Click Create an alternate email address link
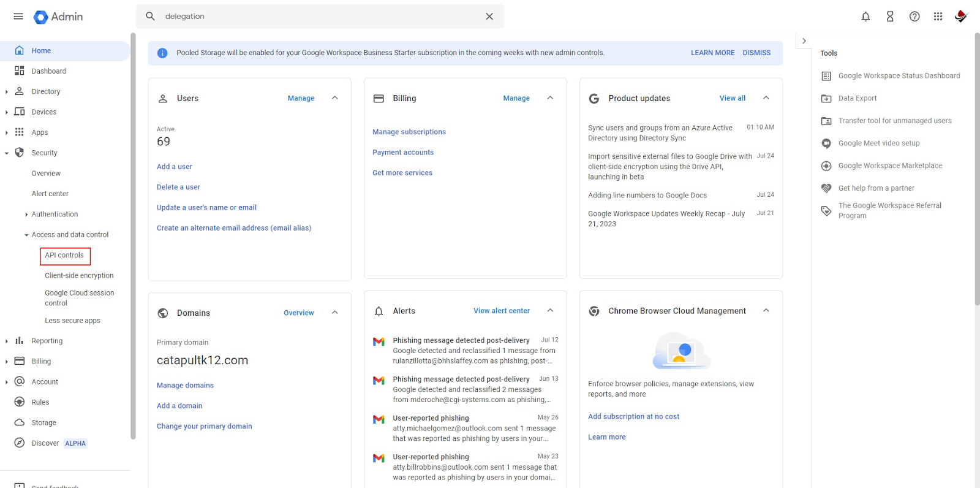The width and height of the screenshot is (980, 488). [234, 228]
